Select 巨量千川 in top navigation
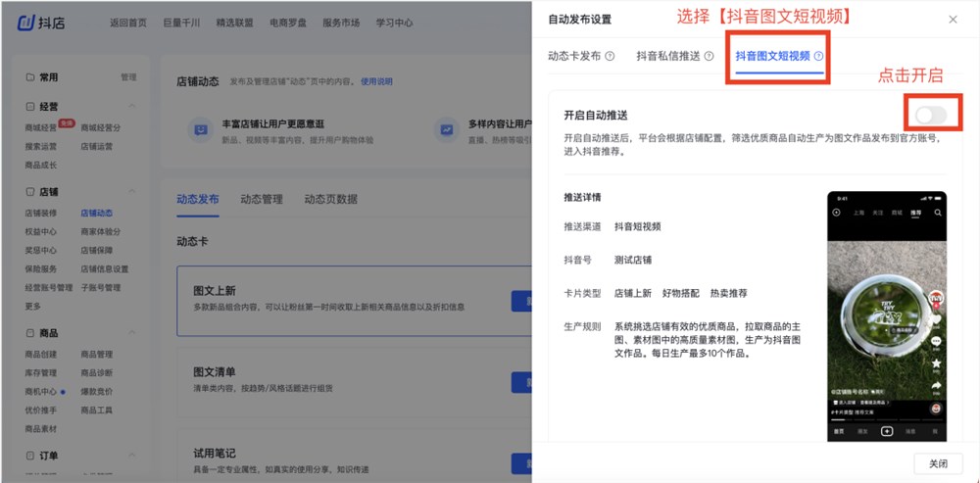 coord(183,23)
